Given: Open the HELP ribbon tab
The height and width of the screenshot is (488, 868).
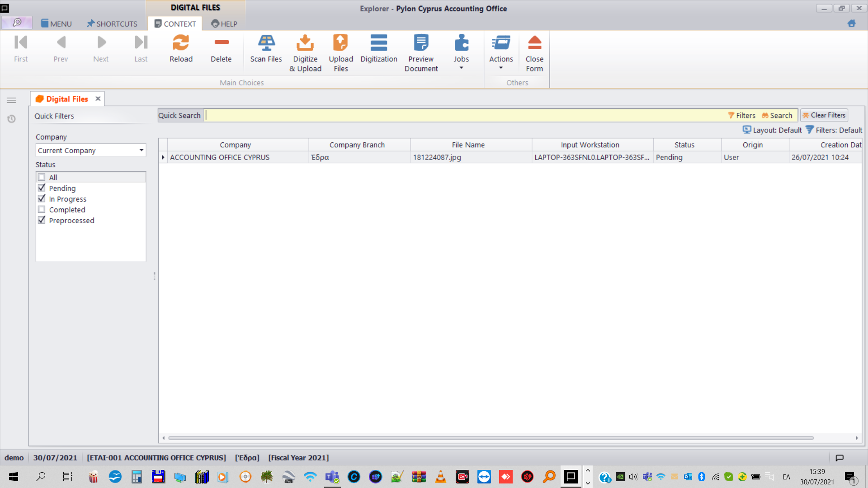Looking at the screenshot, I should point(224,24).
